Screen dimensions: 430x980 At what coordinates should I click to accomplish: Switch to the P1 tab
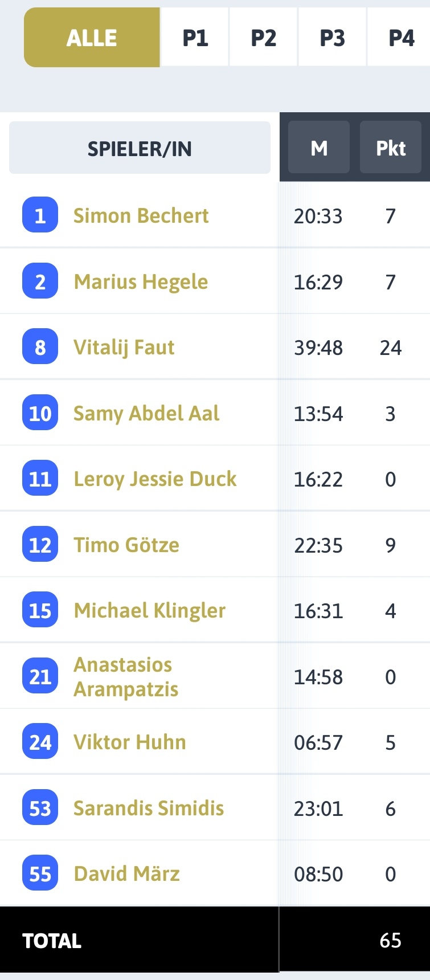tap(195, 38)
